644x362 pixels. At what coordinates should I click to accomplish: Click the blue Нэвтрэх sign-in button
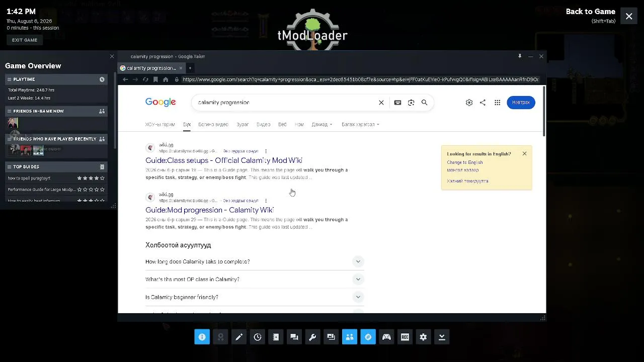pos(521,103)
